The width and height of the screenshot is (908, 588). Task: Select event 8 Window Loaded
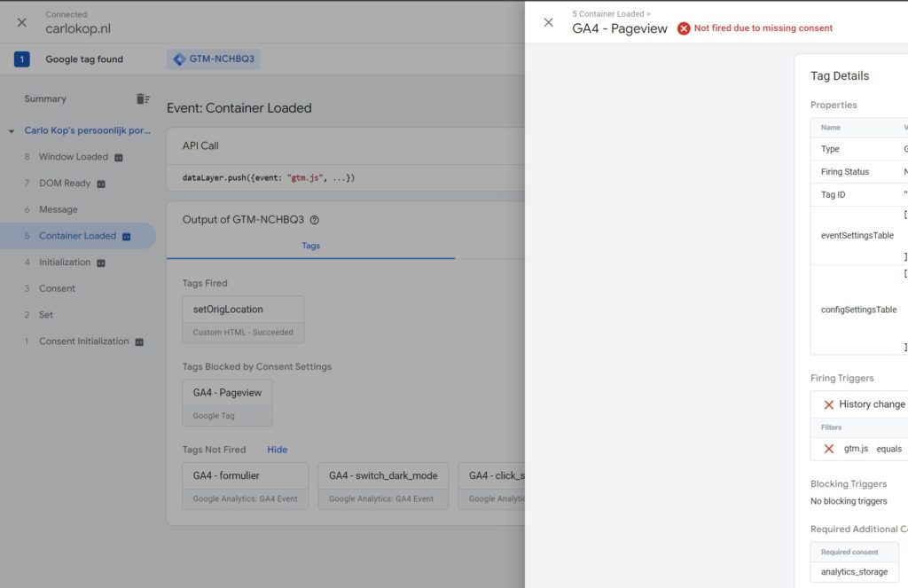74,157
